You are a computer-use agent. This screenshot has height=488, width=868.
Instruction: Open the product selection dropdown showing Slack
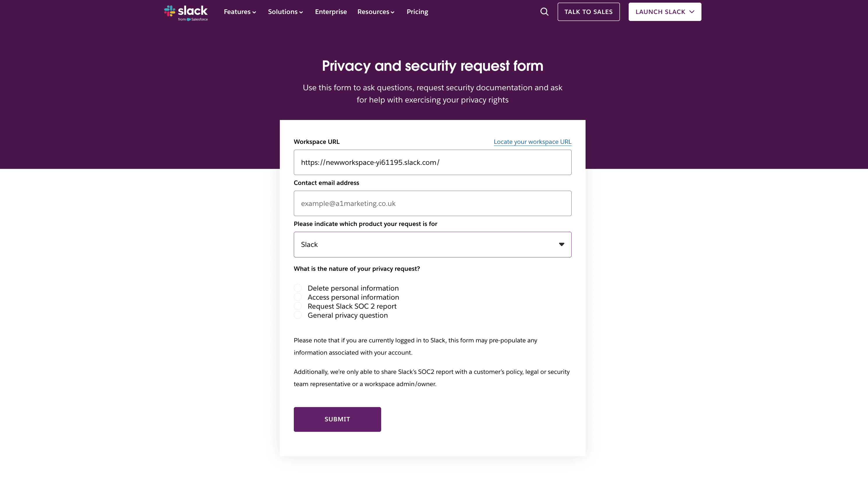click(432, 244)
